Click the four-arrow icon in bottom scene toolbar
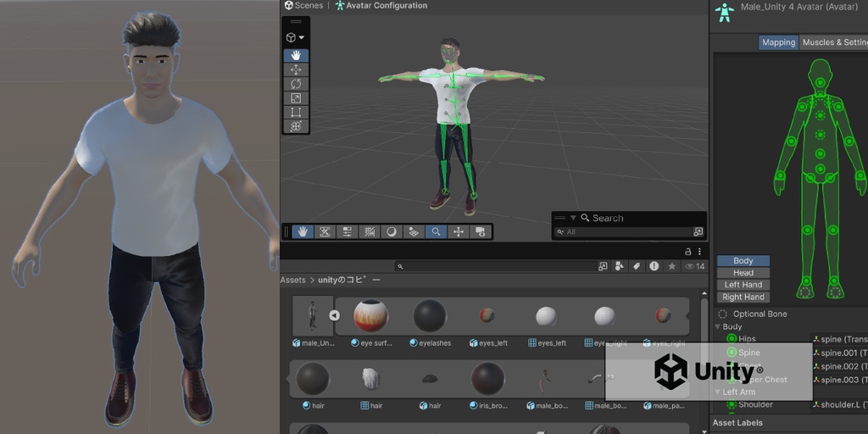This screenshot has height=434, width=868. 459,232
